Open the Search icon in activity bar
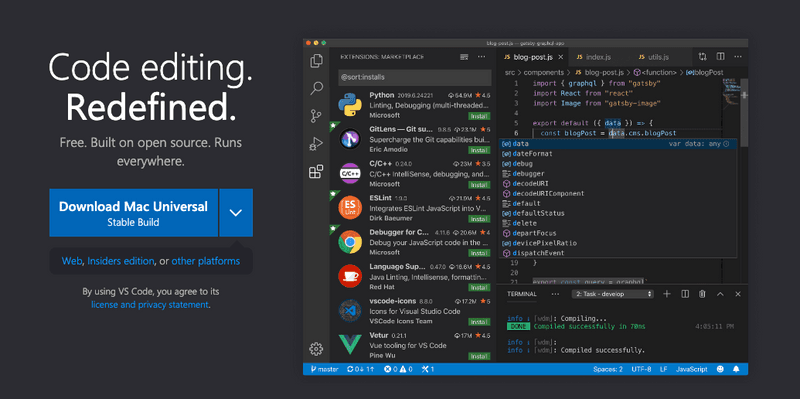 (316, 88)
